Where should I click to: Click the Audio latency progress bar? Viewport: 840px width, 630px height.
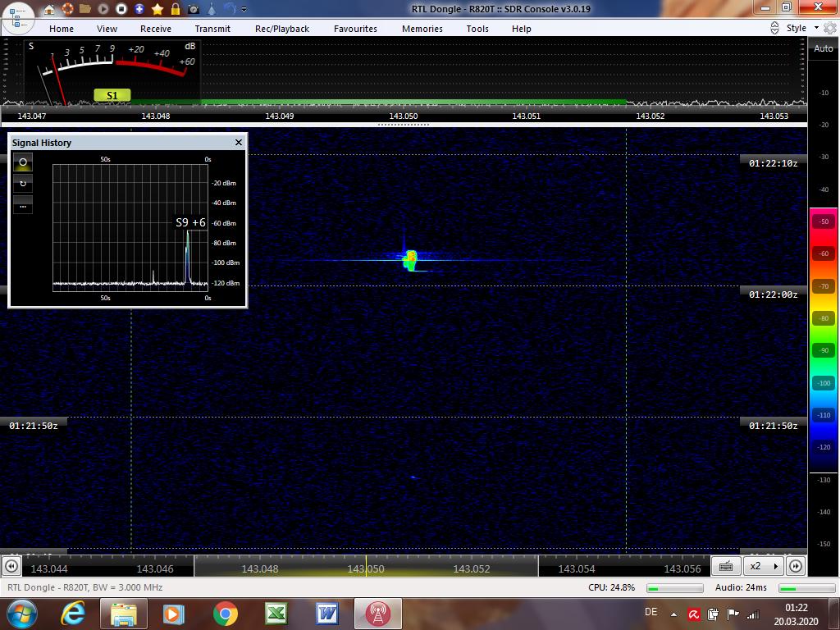tap(807, 588)
